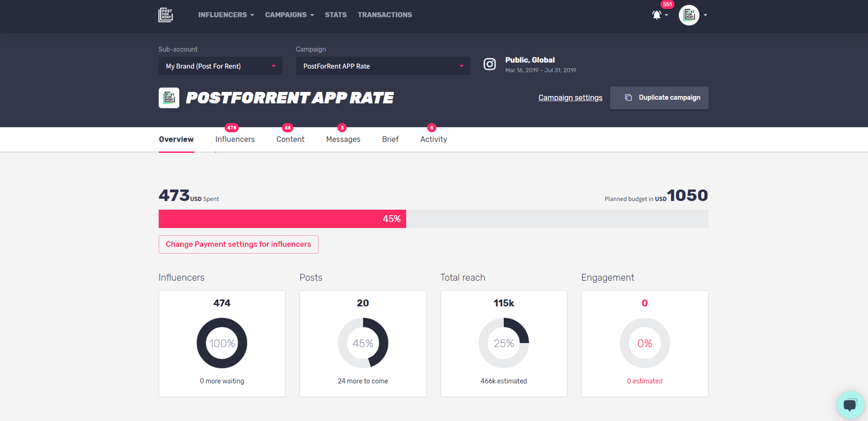The image size is (868, 421).
Task: Click the '115k' total reach value
Action: click(504, 303)
